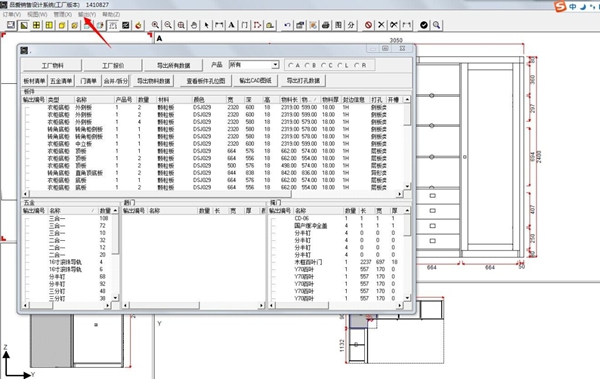600x379 pixels.
Task: Click the scissors cut icon
Action: [394, 25]
